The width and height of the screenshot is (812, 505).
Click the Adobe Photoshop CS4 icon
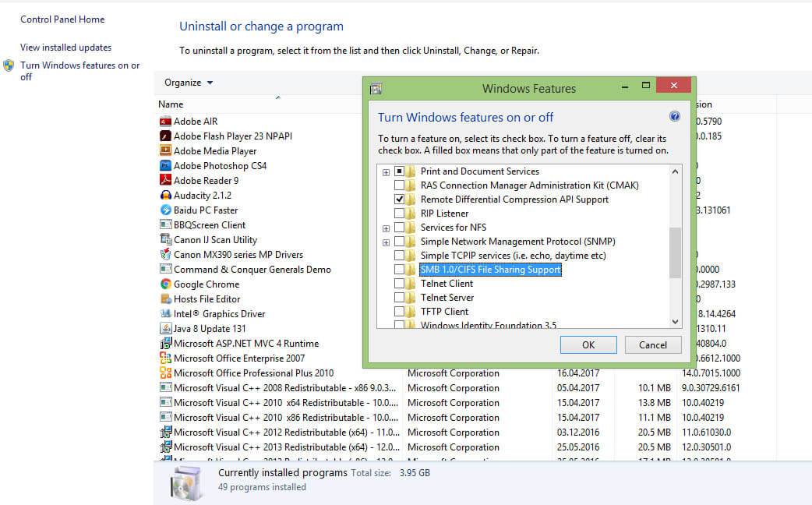[x=165, y=166]
